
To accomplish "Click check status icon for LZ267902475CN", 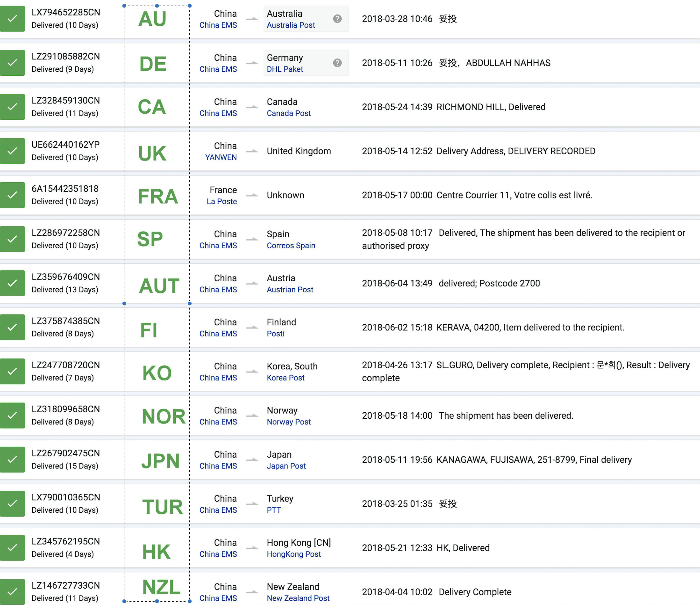I will tap(13, 459).
